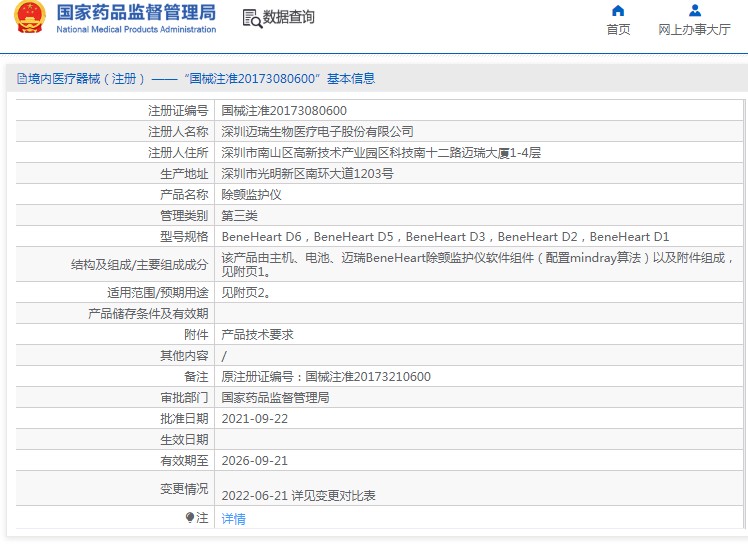Click the 变更情况 row label
Viewport: 748px width, 548px height.
pos(184,488)
